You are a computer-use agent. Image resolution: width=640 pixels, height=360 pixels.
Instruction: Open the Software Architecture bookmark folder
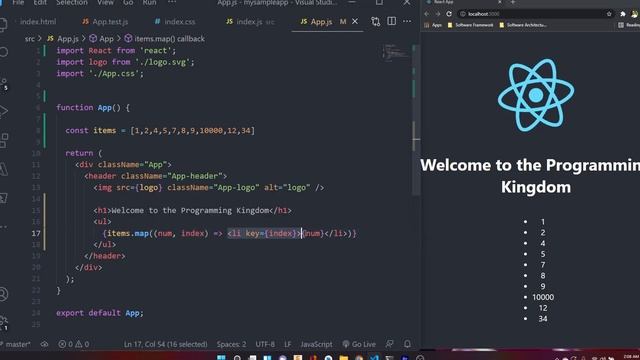point(523,25)
